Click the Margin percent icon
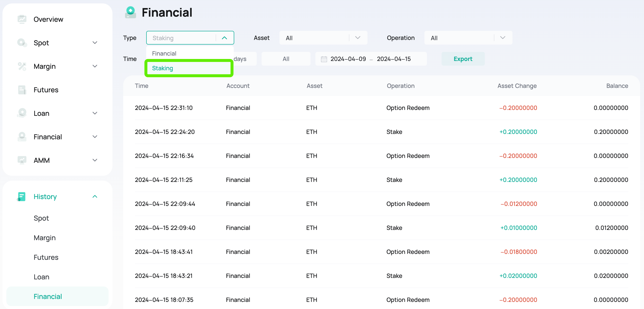The width and height of the screenshot is (644, 309). point(22,66)
